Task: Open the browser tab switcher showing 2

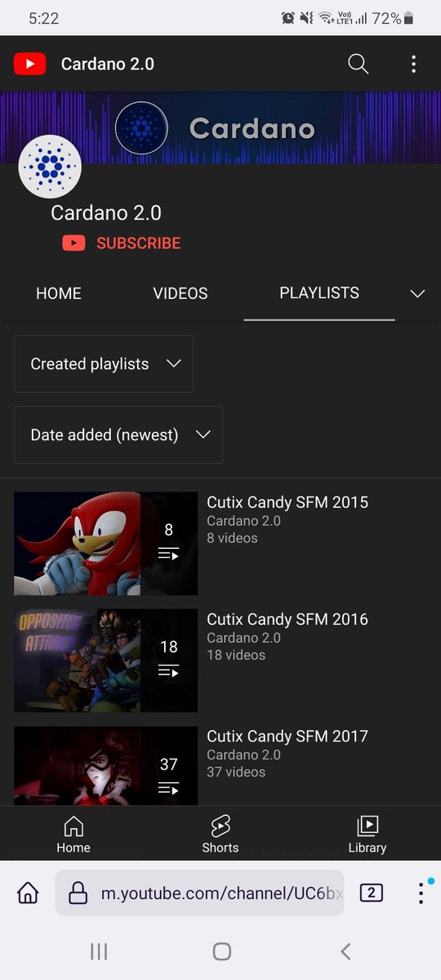Action: (371, 893)
